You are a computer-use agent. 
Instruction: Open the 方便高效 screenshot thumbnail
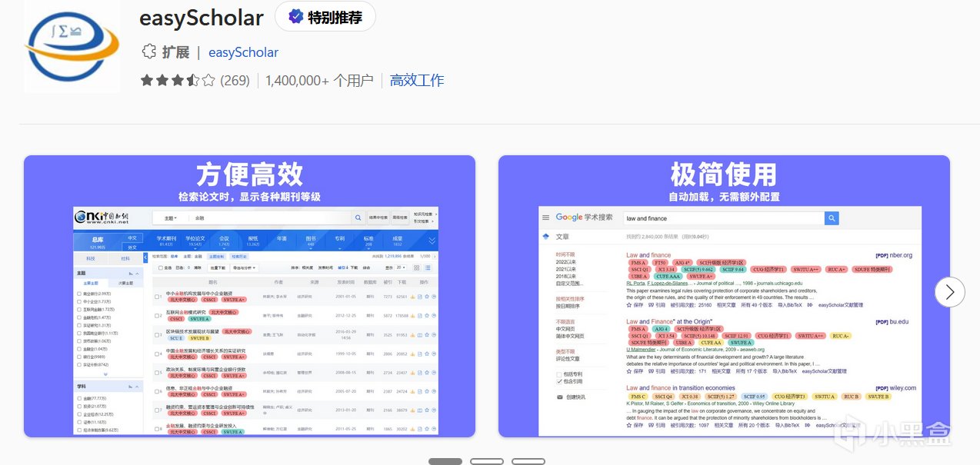click(249, 297)
